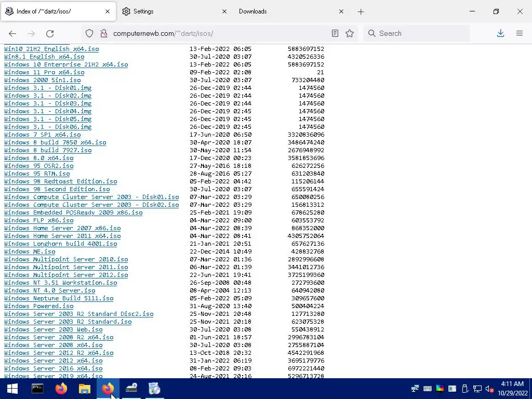
Task: Open first Firefox taskbar icon
Action: click(61, 389)
